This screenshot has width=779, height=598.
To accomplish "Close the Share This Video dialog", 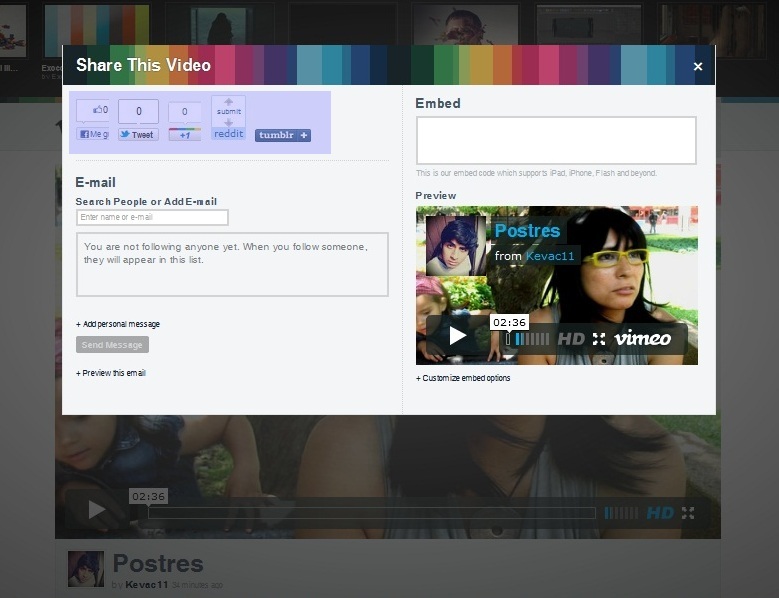I will point(698,66).
